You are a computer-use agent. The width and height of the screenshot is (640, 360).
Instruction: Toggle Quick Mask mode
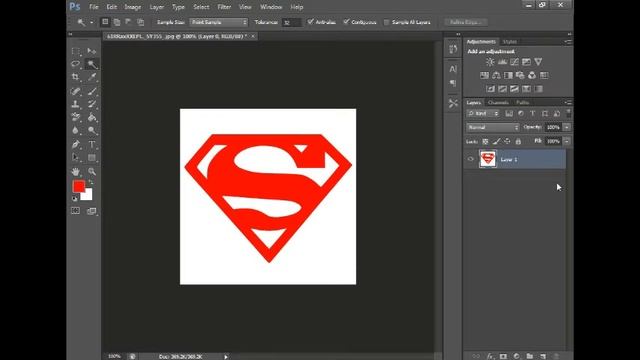pos(76,211)
